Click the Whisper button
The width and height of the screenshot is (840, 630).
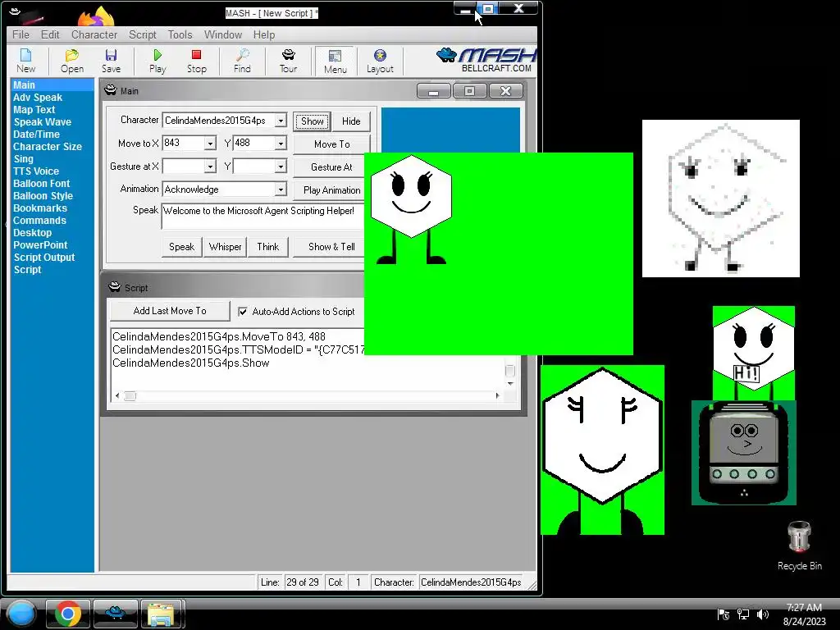(225, 247)
